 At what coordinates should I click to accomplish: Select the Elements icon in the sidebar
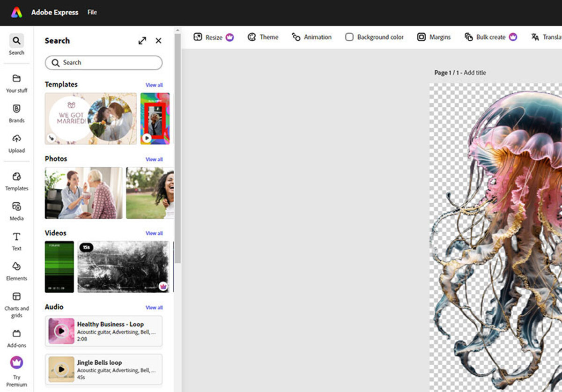16,272
